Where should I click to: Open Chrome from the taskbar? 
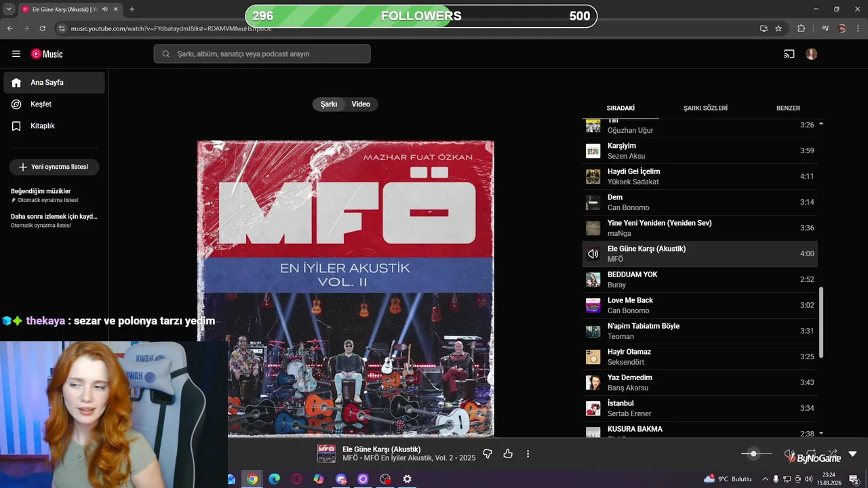252,479
